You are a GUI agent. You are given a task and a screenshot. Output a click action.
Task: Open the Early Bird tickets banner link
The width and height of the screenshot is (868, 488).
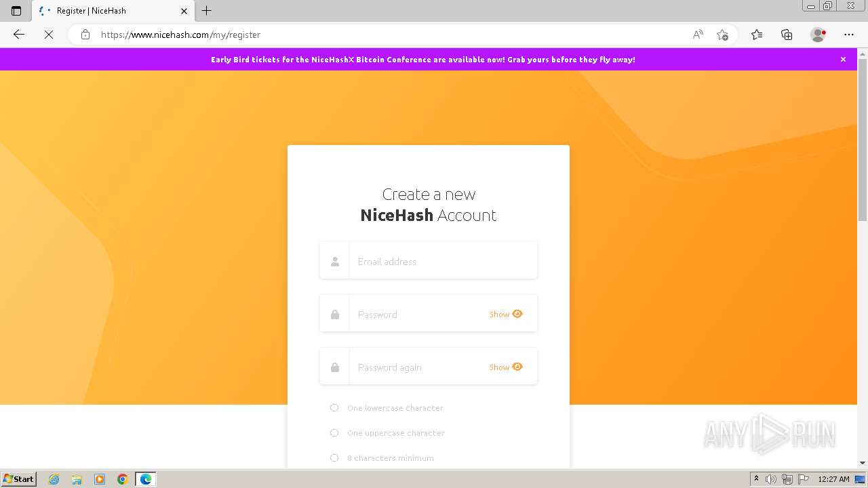click(423, 60)
